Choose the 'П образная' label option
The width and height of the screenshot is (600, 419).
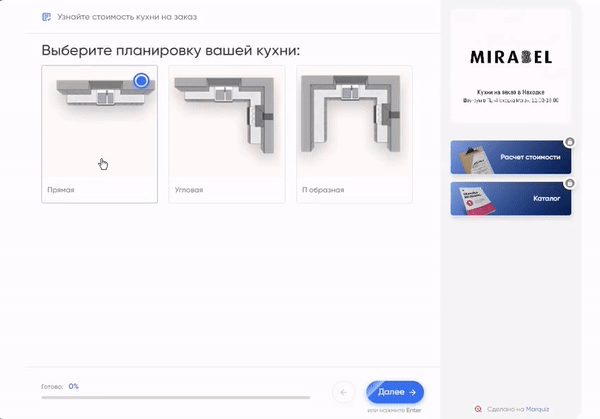click(x=323, y=190)
